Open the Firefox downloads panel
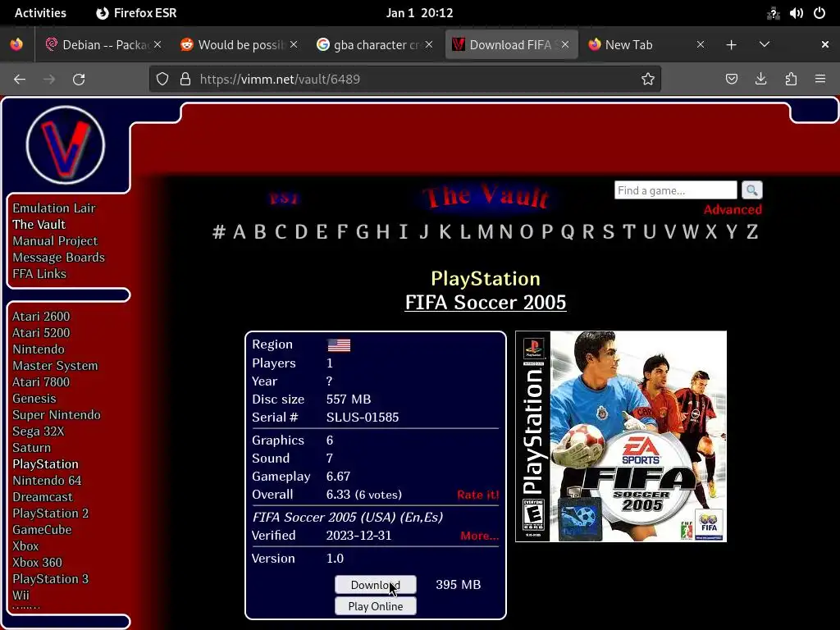The image size is (840, 630). click(x=760, y=80)
